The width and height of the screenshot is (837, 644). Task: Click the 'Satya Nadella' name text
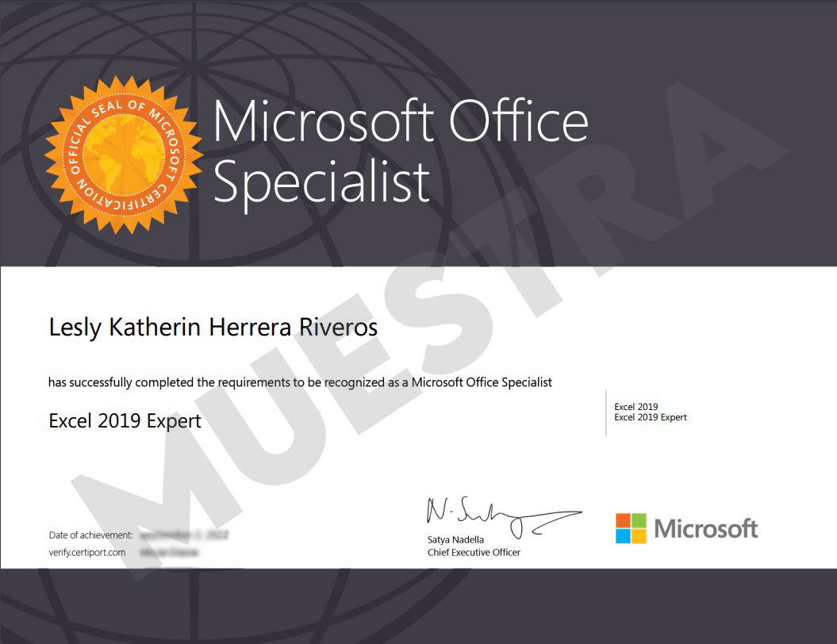[455, 540]
